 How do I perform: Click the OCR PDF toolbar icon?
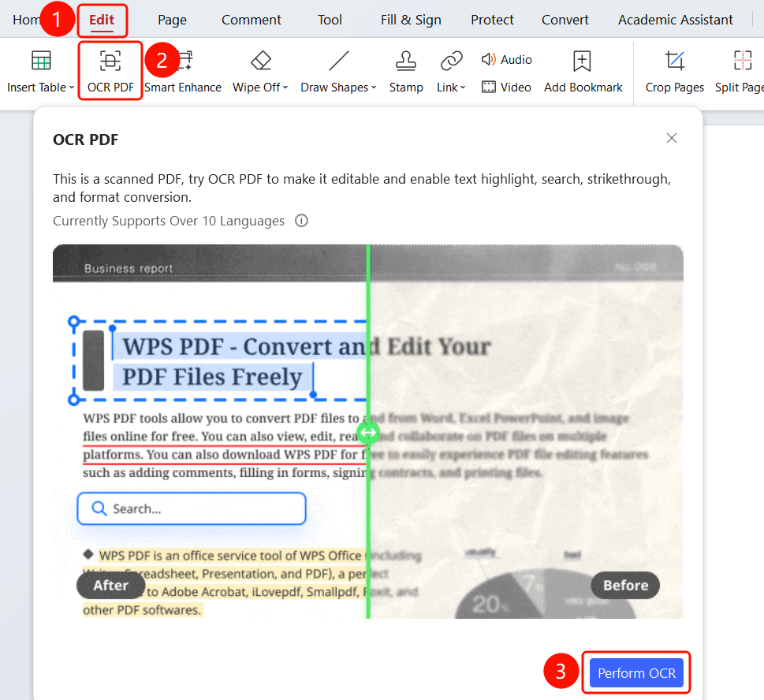[110, 61]
